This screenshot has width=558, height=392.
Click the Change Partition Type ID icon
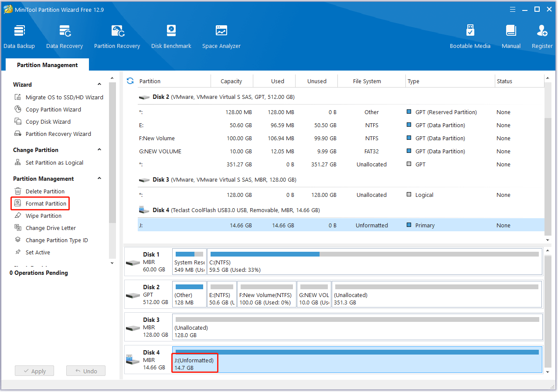[18, 240]
